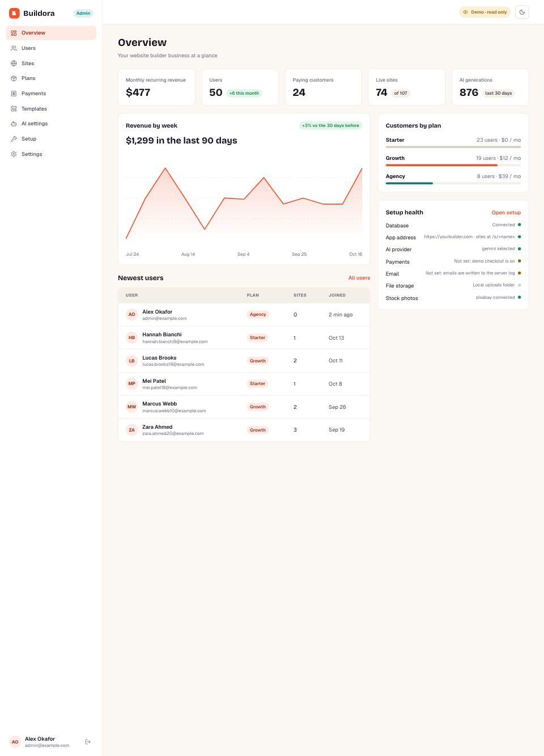
Task: Click the Demo read only badge
Action: 484,12
